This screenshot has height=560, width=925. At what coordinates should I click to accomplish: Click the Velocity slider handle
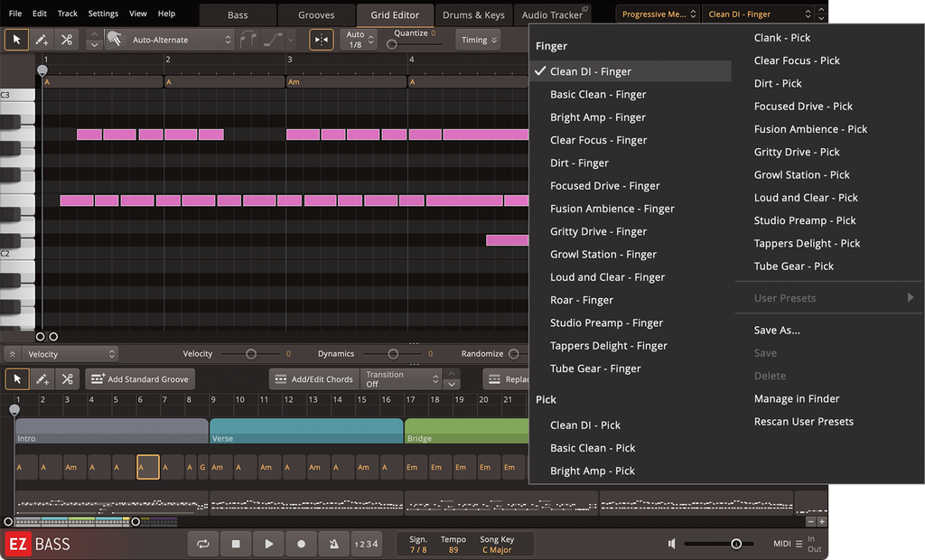[x=251, y=354]
